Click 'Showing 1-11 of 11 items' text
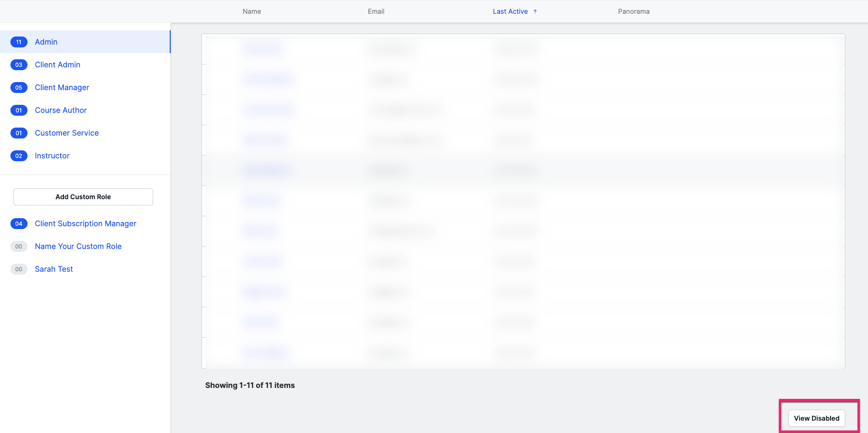Image resolution: width=868 pixels, height=433 pixels. (x=250, y=385)
